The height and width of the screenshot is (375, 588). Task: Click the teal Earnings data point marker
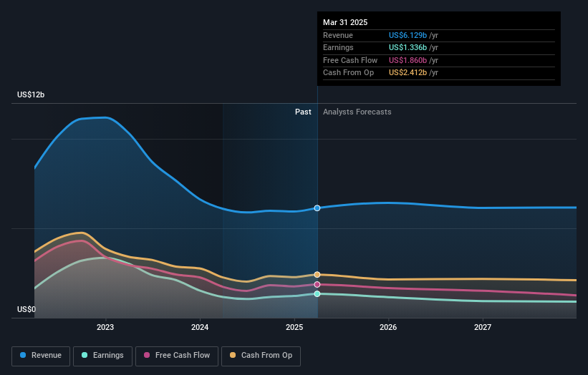(317, 294)
